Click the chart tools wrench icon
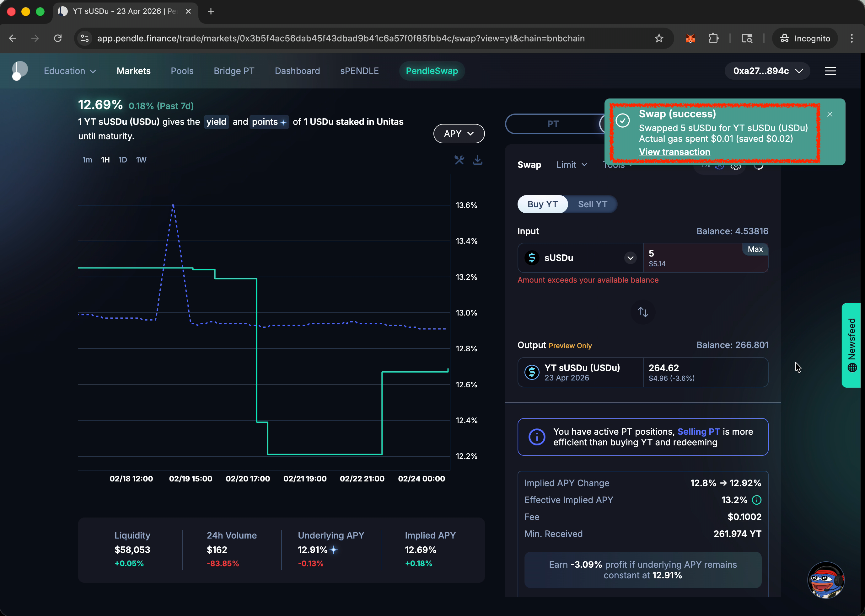The image size is (865, 616). 459,160
